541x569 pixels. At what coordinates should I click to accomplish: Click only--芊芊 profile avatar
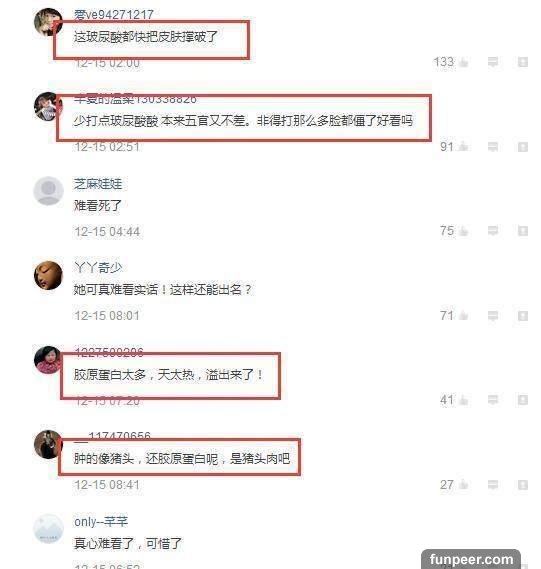coord(48,529)
